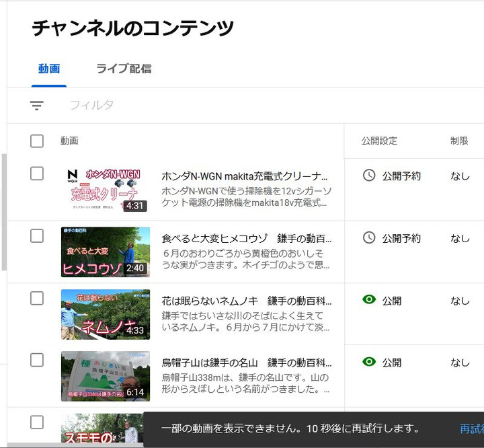
Task: Click green eye icon for 烏帽子山 video
Action: tap(369, 362)
